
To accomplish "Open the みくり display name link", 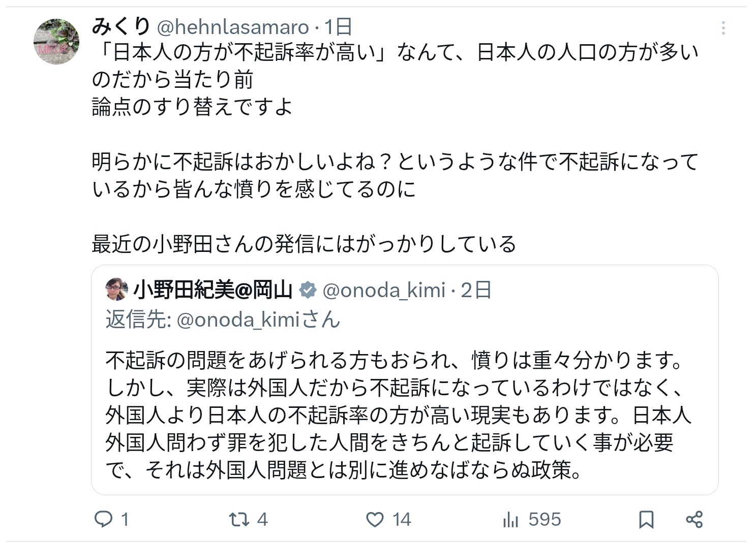I will 121,26.
